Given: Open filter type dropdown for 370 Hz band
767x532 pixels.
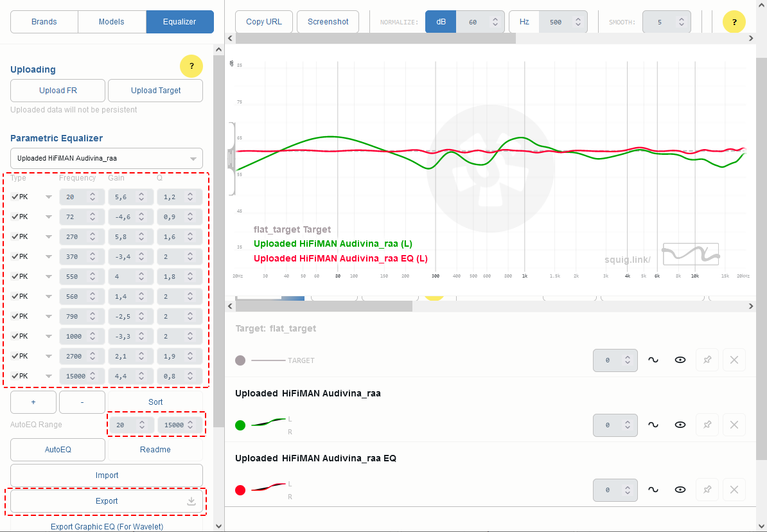Looking at the screenshot, I should (x=48, y=256).
